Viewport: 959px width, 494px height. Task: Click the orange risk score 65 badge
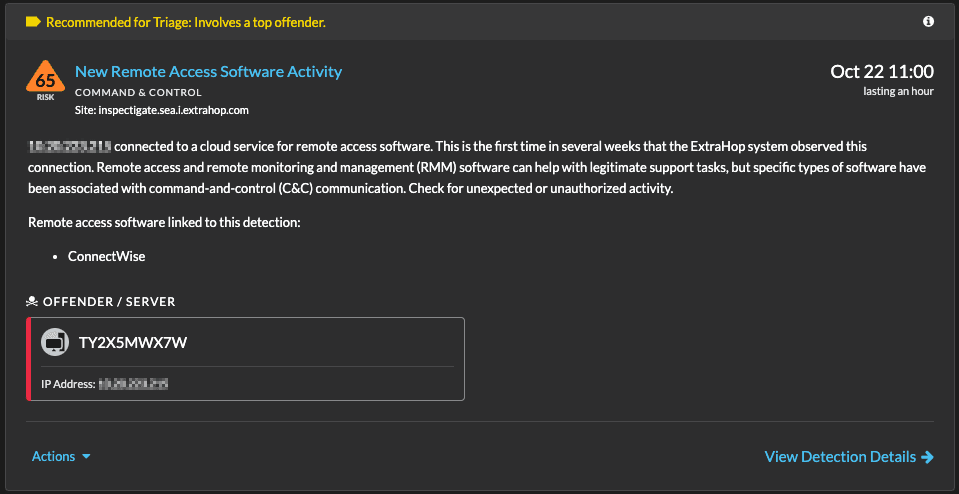coord(45,82)
